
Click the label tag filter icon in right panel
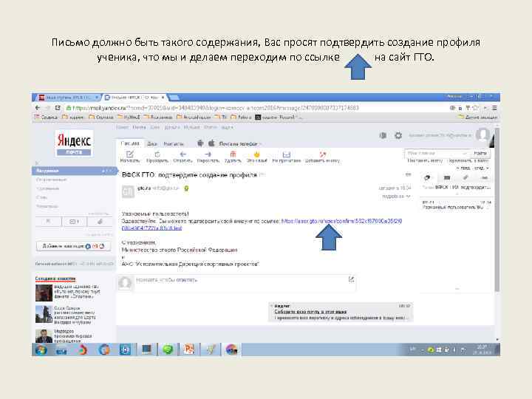[428, 177]
